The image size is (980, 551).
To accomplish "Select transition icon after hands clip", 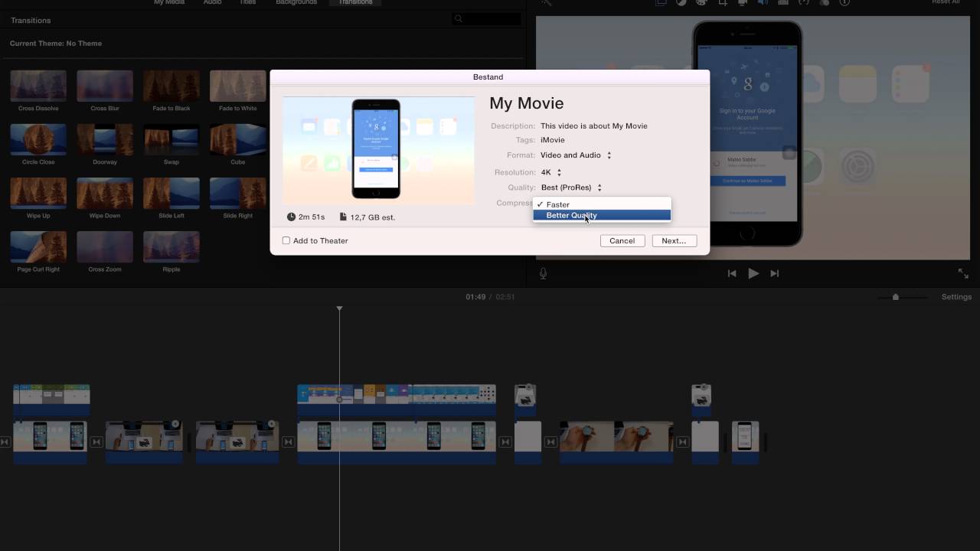I will click(683, 442).
